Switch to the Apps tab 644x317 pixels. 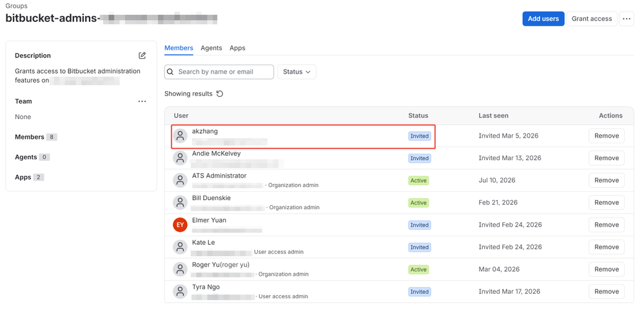(237, 48)
